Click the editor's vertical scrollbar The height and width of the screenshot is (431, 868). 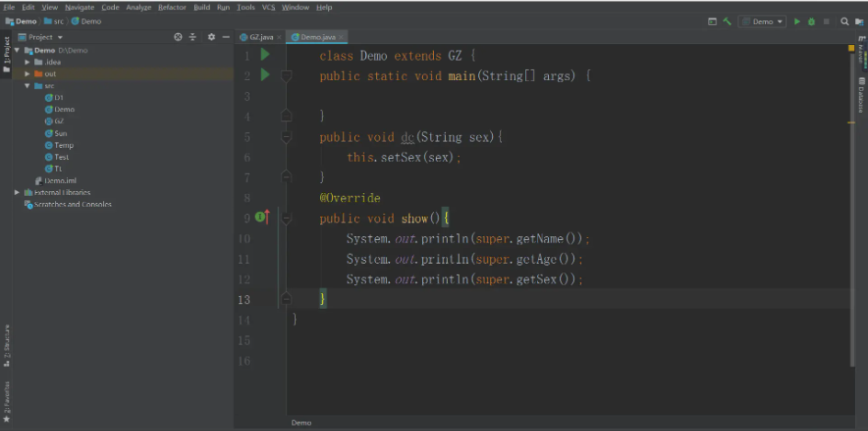coord(851,210)
